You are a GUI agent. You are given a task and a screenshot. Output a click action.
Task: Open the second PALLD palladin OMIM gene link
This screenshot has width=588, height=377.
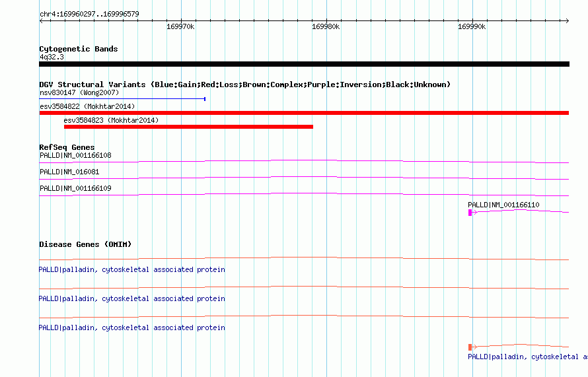pos(132,298)
